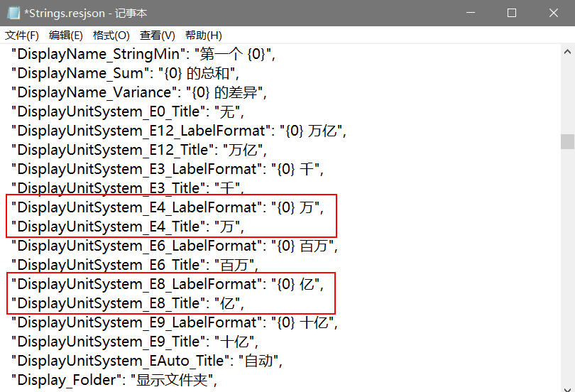Image resolution: width=575 pixels, height=392 pixels.
Task: Click the "DisplayUnitSystem_E12_LabelFormat" line
Action: point(179,131)
